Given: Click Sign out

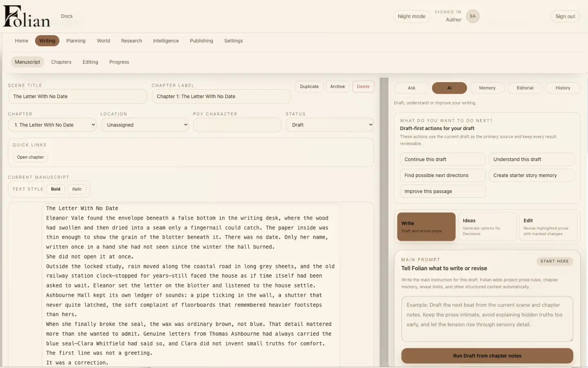Looking at the screenshot, I should [565, 16].
